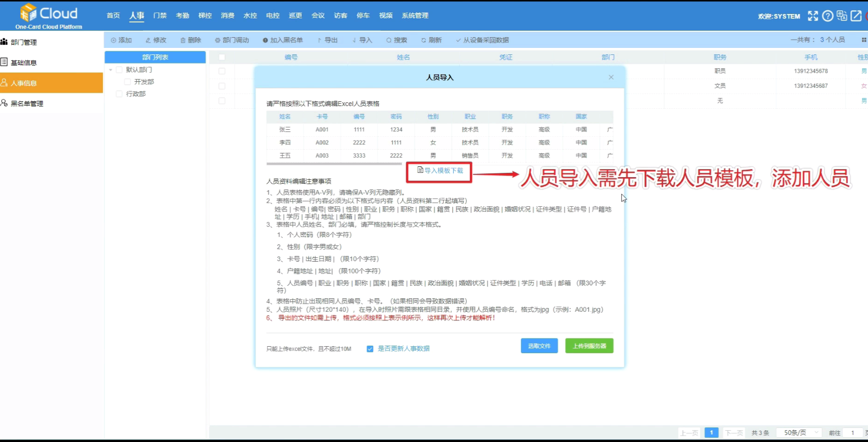Click the 部门调动 transfer toolbar item

232,40
